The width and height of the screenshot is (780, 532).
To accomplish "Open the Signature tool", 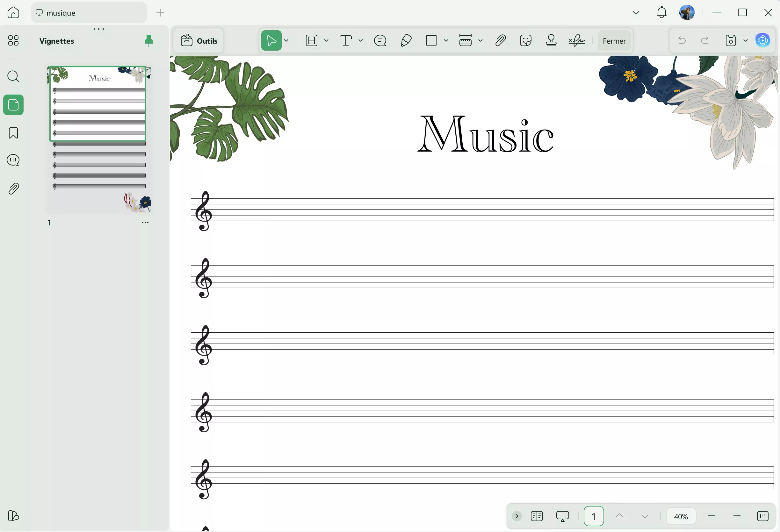I will pyautogui.click(x=577, y=40).
